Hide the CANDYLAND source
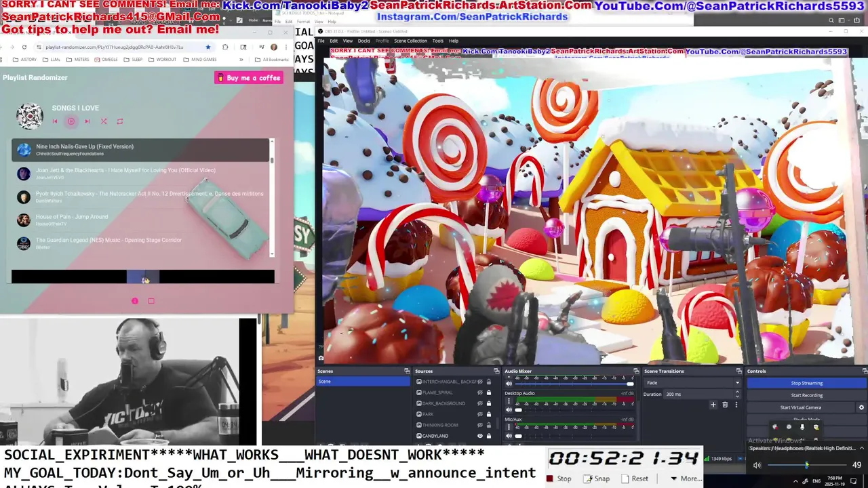Image resolution: width=868 pixels, height=488 pixels. (x=480, y=436)
